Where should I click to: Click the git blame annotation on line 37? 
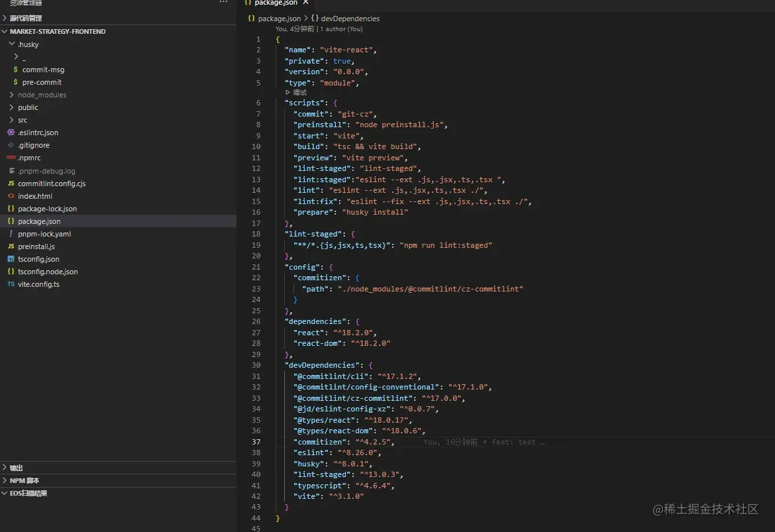coord(484,442)
